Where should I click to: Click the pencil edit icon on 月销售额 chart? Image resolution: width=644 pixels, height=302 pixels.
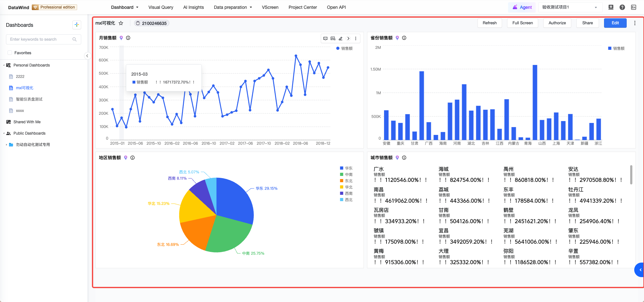[341, 38]
